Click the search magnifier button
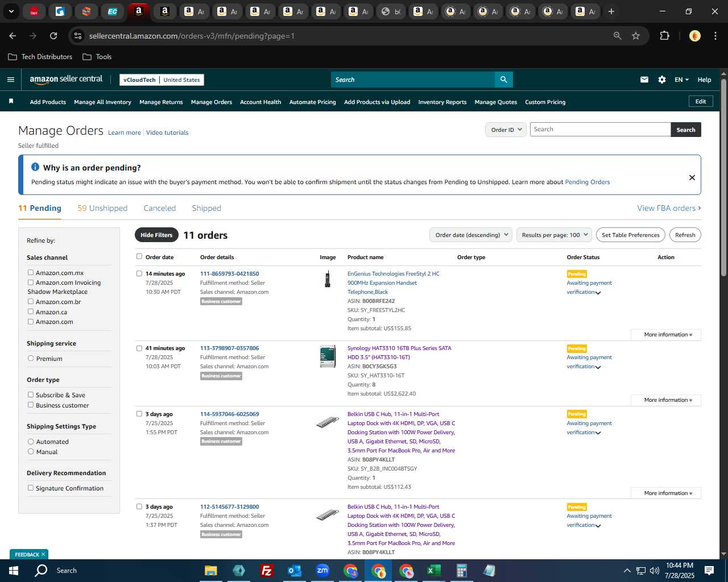The height and width of the screenshot is (582, 728). point(503,80)
